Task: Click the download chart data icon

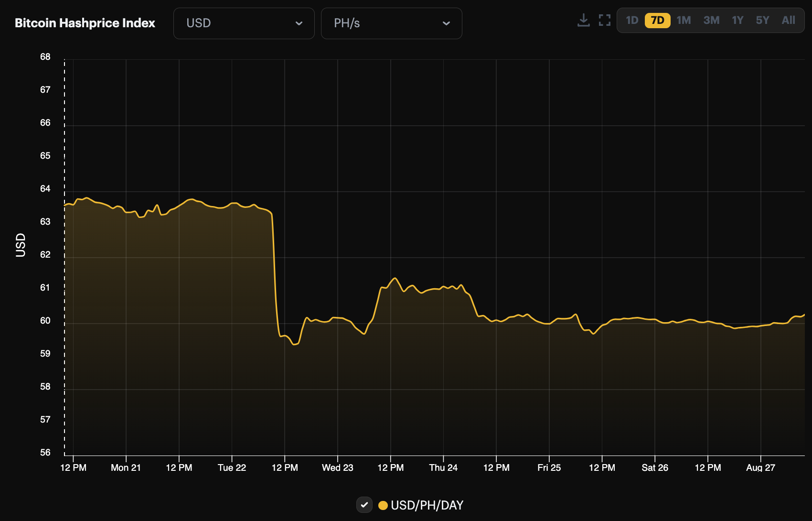Action: (x=583, y=20)
